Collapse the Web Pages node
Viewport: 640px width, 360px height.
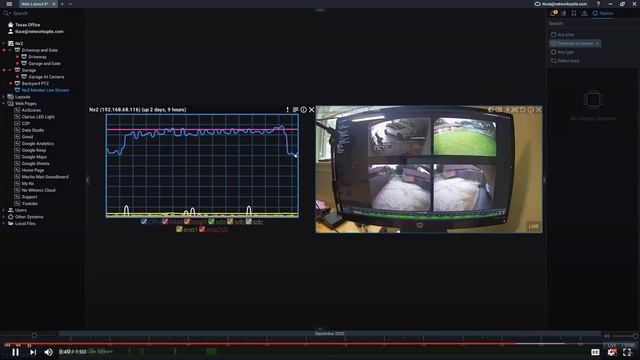[x=4, y=104]
